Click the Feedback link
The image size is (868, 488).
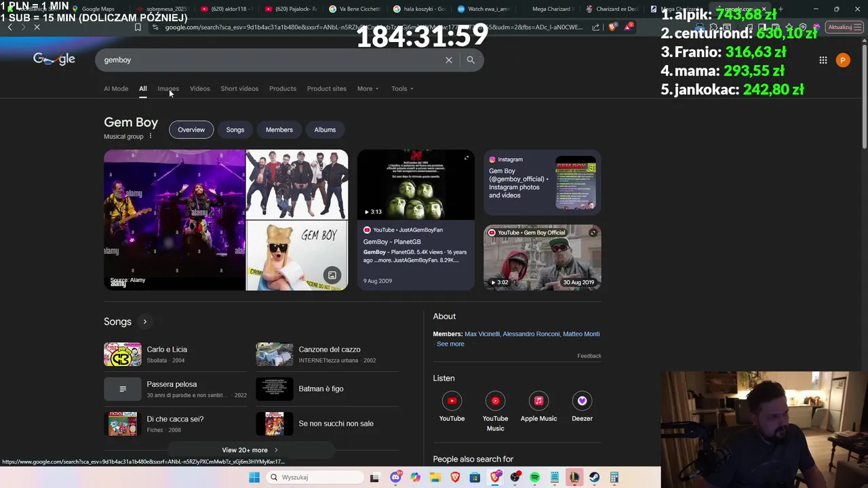[589, 356]
